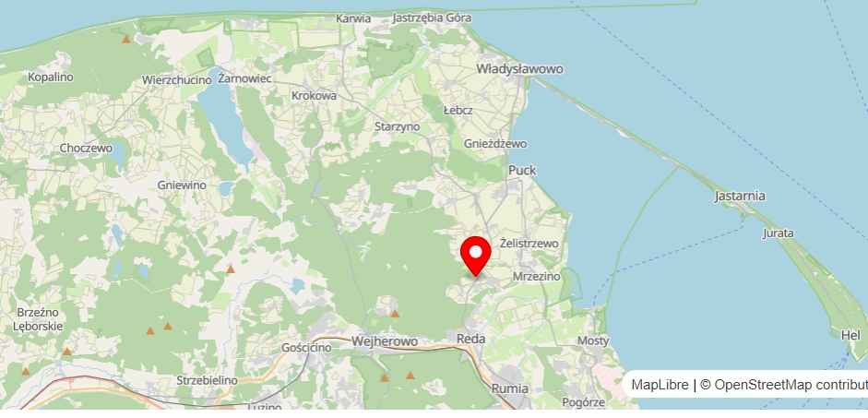868x418 pixels.
Task: Click the Reda town label
Action: point(471,339)
